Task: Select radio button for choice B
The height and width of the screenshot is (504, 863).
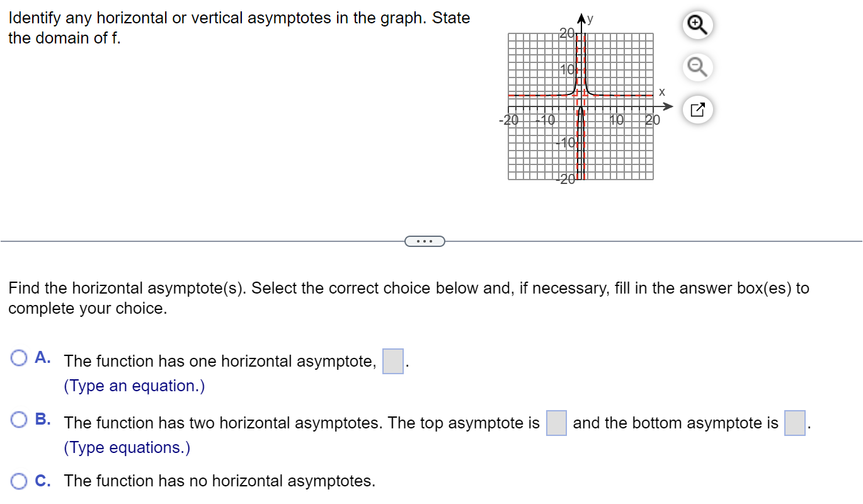Action: pos(17,419)
